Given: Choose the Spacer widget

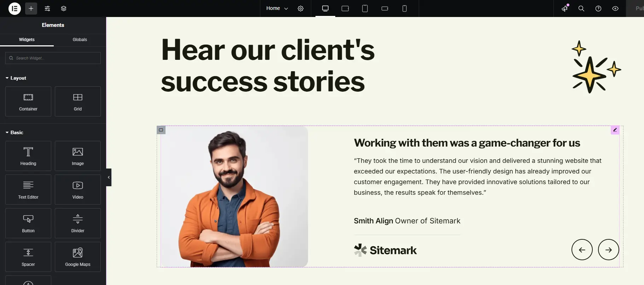Looking at the screenshot, I should click(x=28, y=257).
